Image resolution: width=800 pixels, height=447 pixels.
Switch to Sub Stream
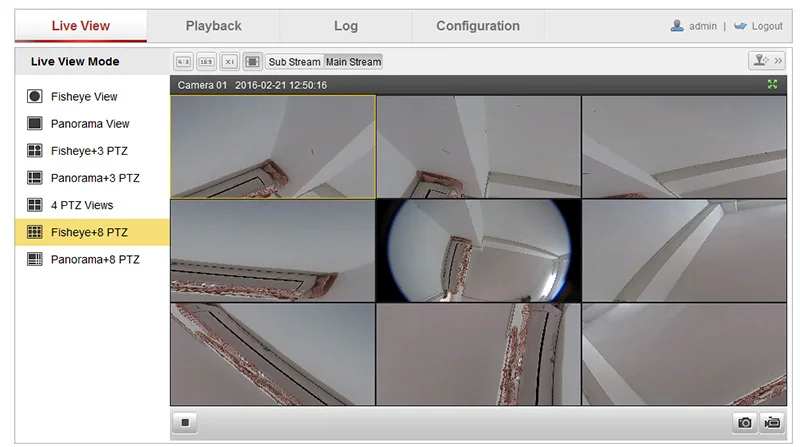point(294,62)
